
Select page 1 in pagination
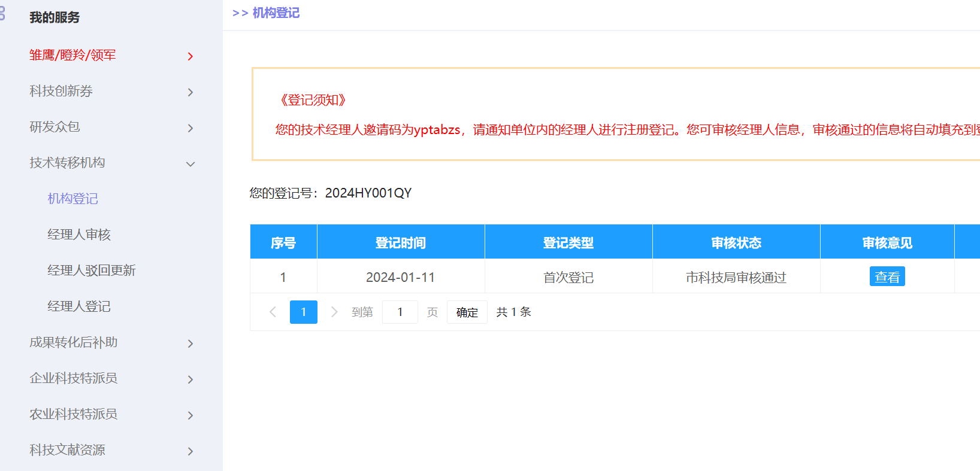(x=304, y=312)
